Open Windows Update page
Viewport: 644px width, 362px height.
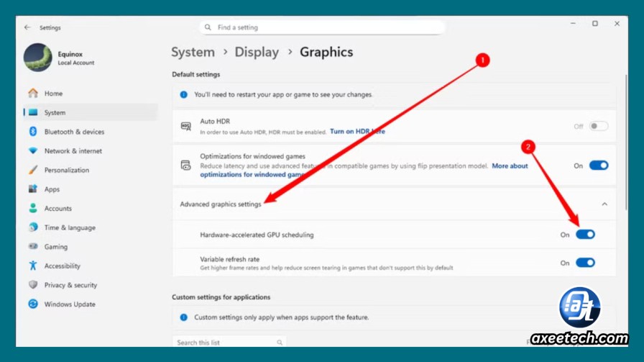(x=91, y=304)
